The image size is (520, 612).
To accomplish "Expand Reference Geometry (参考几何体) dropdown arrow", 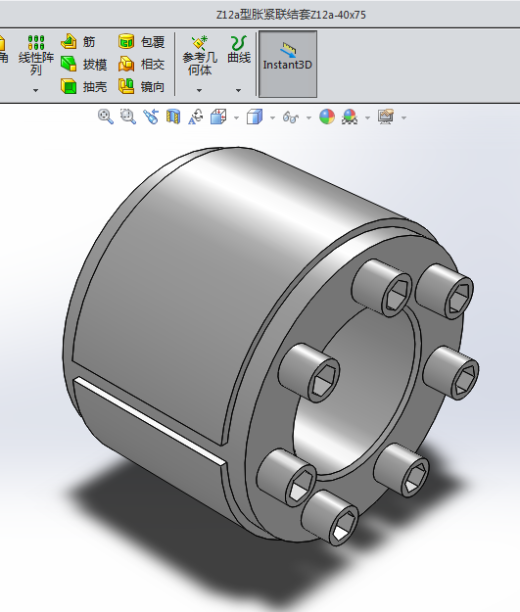I will point(199,91).
